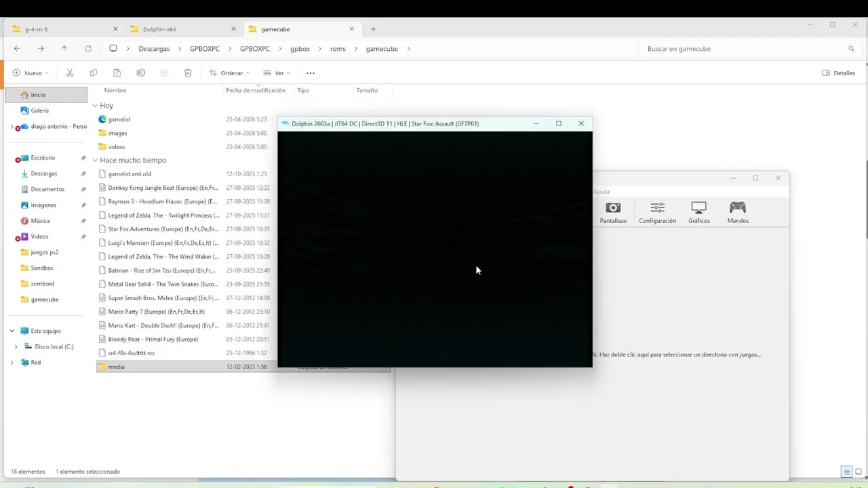Click the roms breadcrumb segment
This screenshot has width=868, height=488.
pos(338,49)
